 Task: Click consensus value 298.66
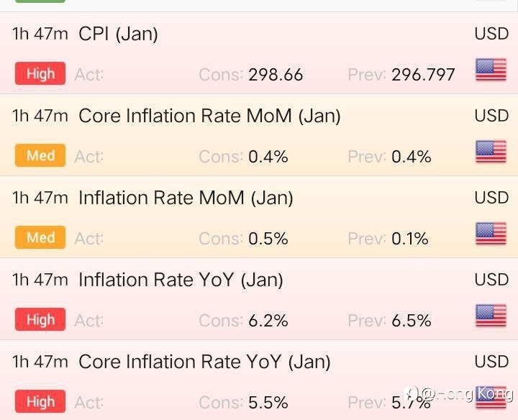pos(276,75)
